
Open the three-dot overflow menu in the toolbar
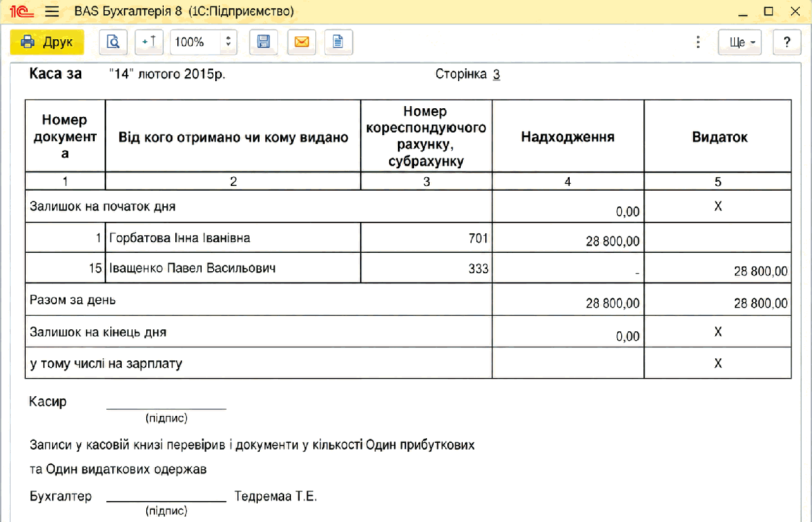pos(698,42)
